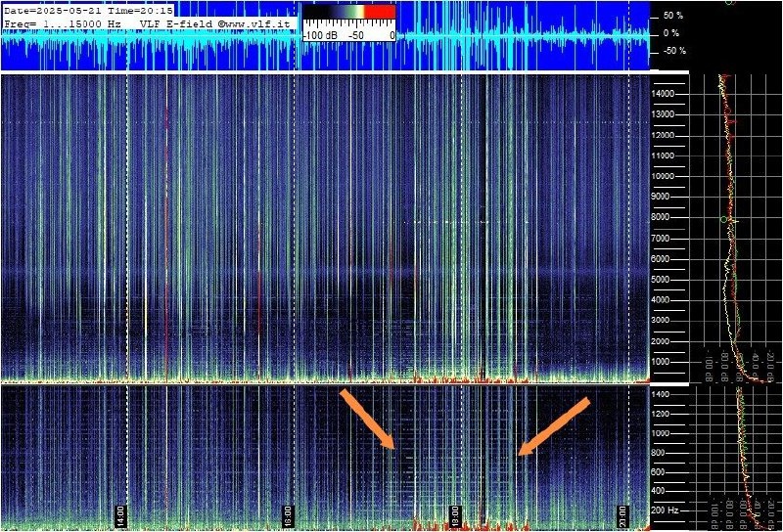Click the 6000 frequency axis label
Screen dimensions: 783x532
[661, 259]
